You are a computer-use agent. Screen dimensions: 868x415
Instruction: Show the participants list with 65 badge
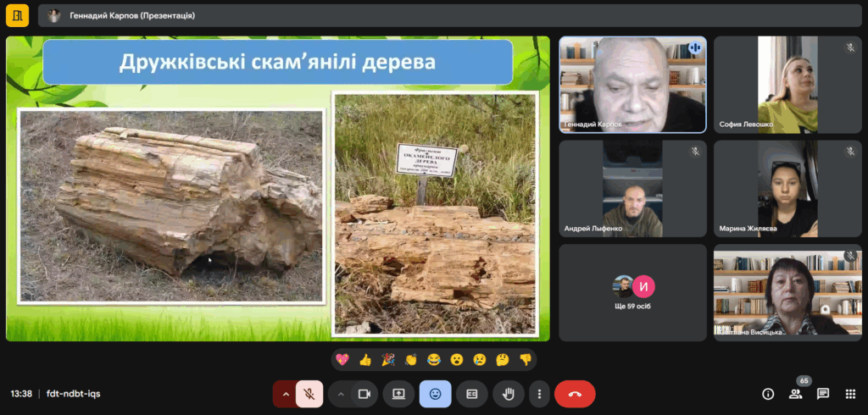(795, 394)
